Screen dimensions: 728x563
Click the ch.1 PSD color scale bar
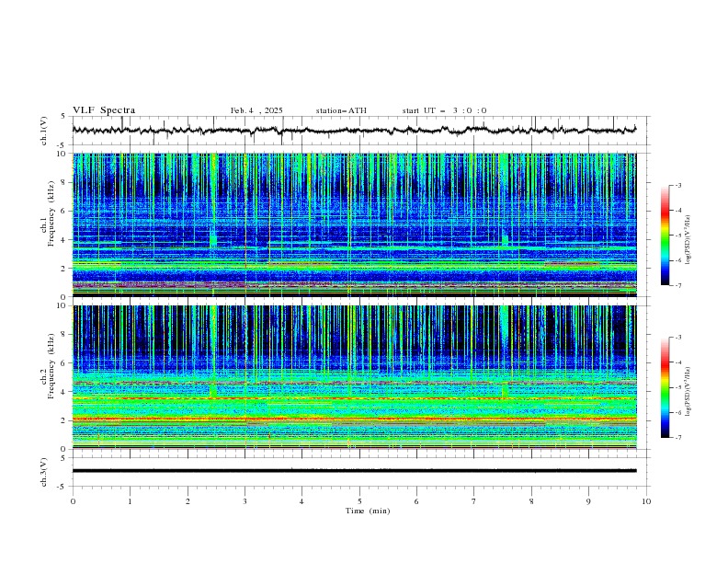(x=665, y=236)
